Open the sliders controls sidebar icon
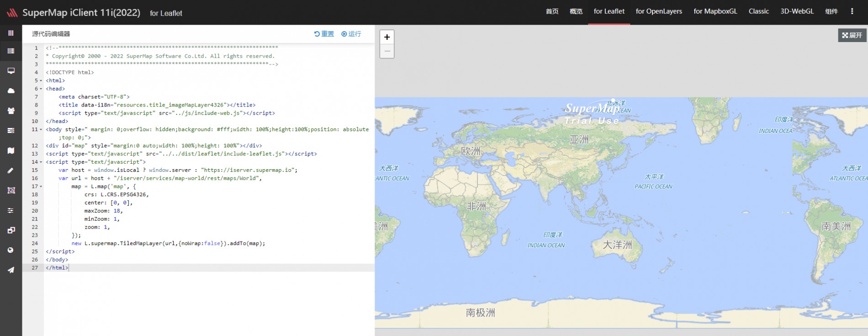The image size is (868, 336). pyautogui.click(x=11, y=210)
